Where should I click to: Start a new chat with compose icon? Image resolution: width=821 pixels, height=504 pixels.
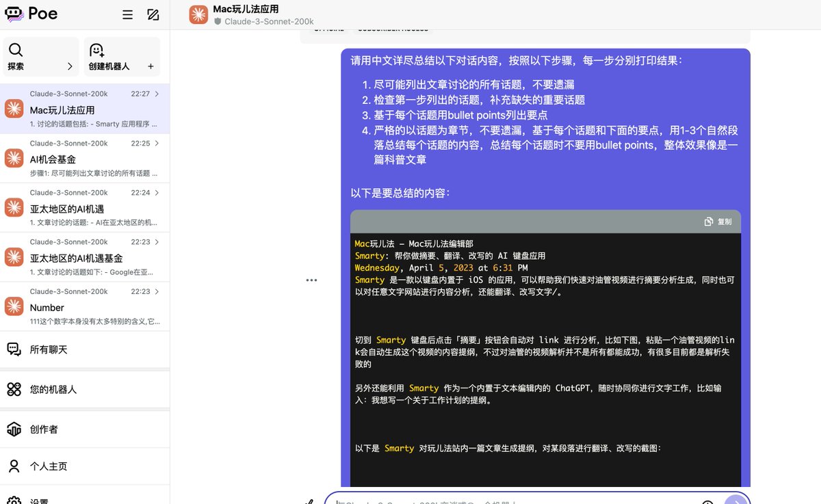153,14
